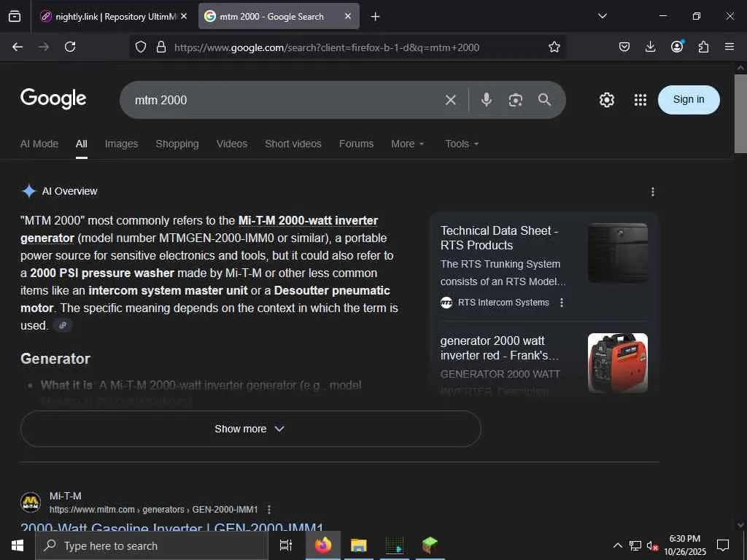The width and height of the screenshot is (747, 560).
Task: Click the Google search query field
Action: (286, 100)
